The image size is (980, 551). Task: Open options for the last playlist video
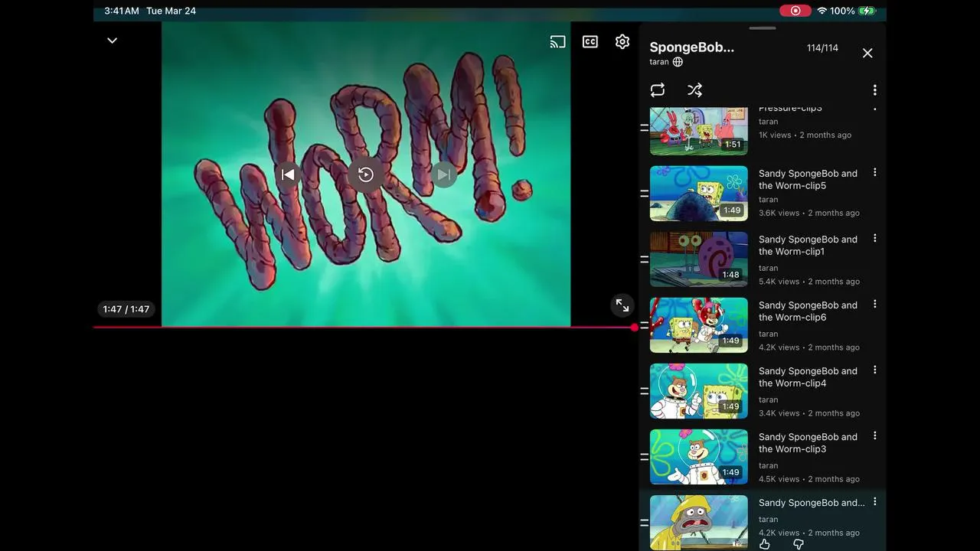tap(874, 502)
